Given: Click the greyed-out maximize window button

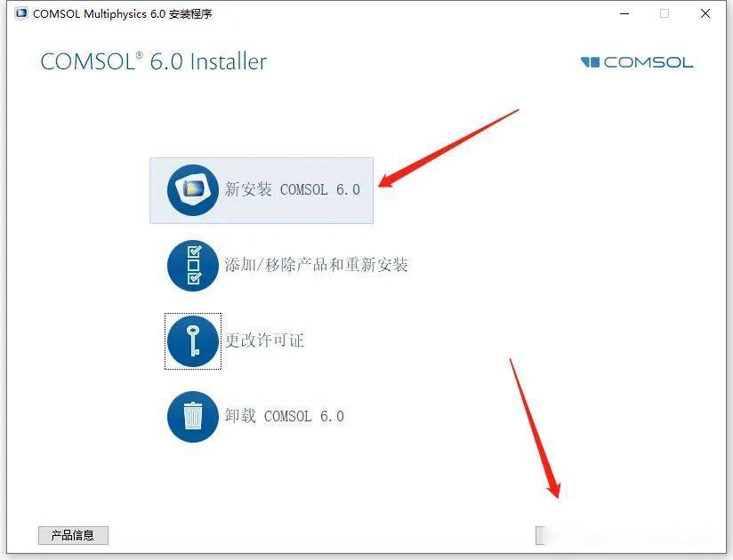Looking at the screenshot, I should coord(665,13).
